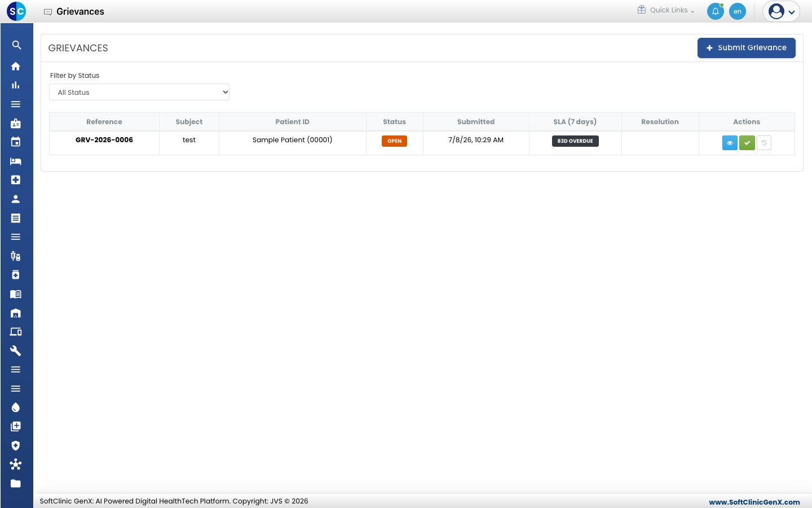Click the medical cross box sidebar icon
812x508 pixels.
pyautogui.click(x=16, y=180)
